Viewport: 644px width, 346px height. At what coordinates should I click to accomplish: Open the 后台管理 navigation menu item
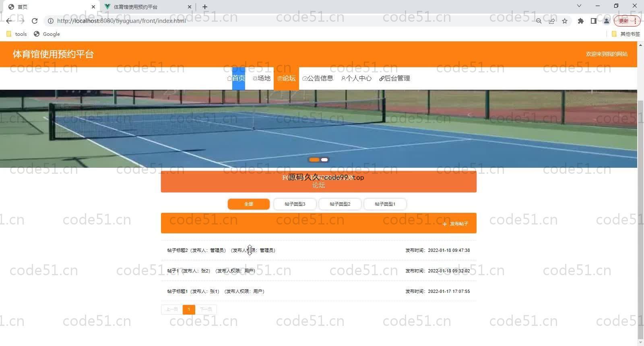pyautogui.click(x=394, y=78)
